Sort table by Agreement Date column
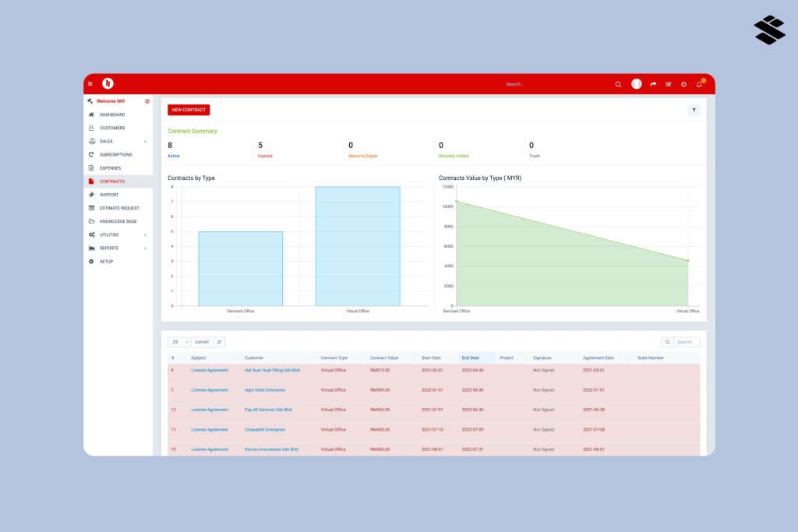The width and height of the screenshot is (798, 532). 598,358
